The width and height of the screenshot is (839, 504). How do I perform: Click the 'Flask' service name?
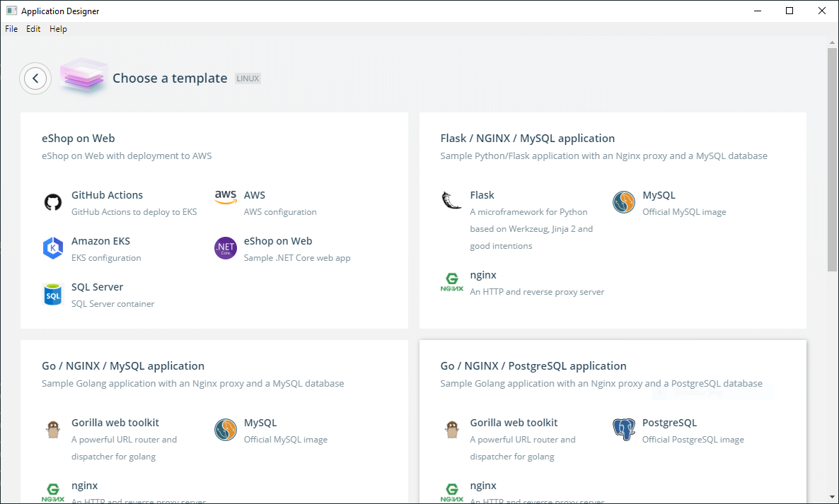pos(482,195)
